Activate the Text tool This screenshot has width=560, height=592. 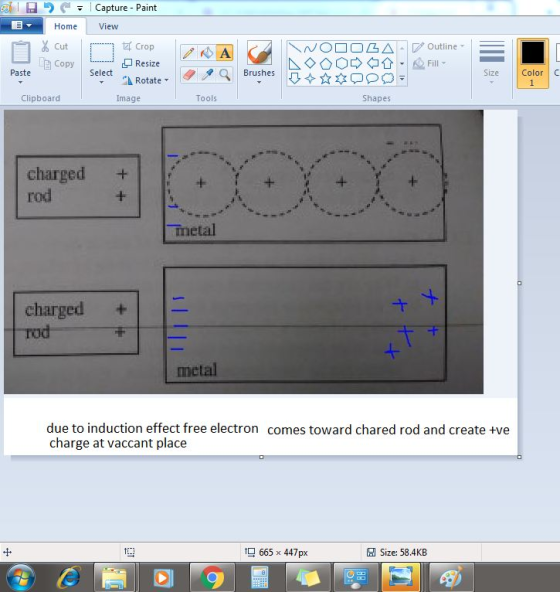225,53
